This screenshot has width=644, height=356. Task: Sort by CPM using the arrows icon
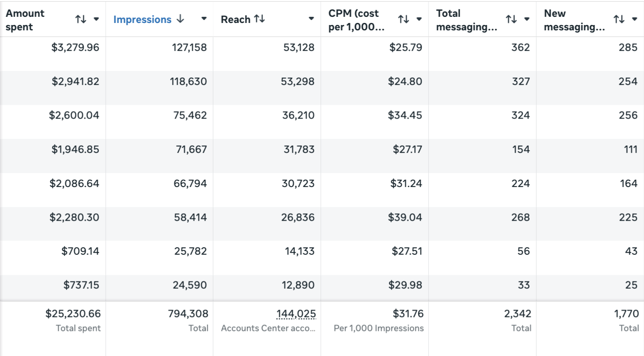point(404,19)
